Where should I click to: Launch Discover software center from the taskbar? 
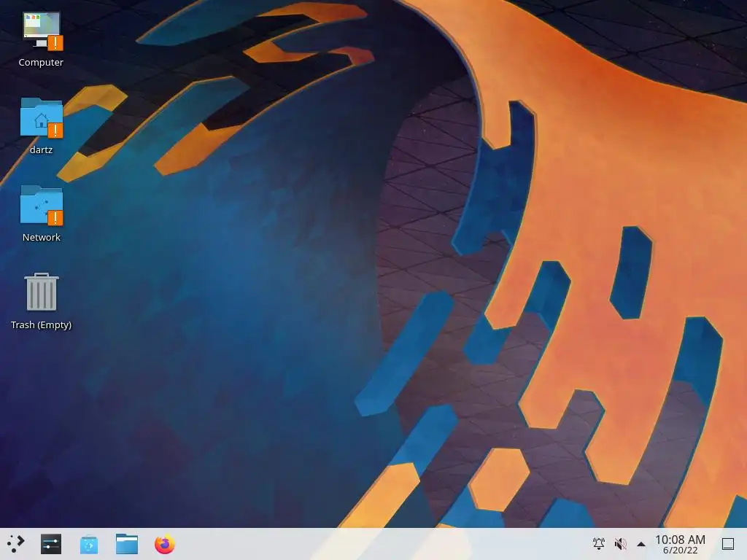(88, 544)
